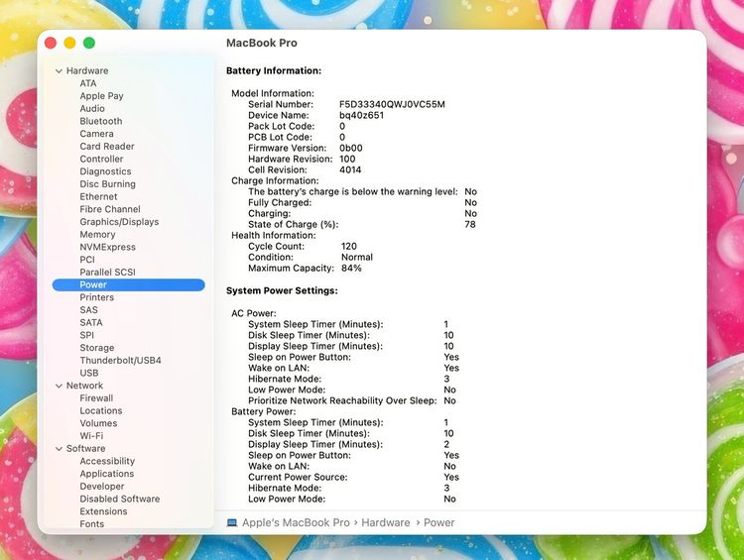Select Fonts in the sidebar

pyautogui.click(x=92, y=524)
